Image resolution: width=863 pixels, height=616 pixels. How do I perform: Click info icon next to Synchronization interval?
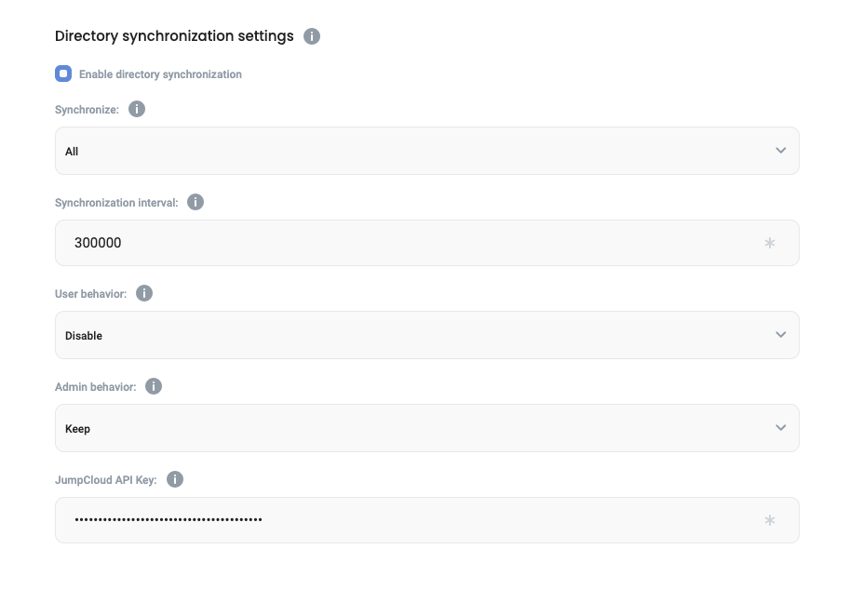click(196, 202)
